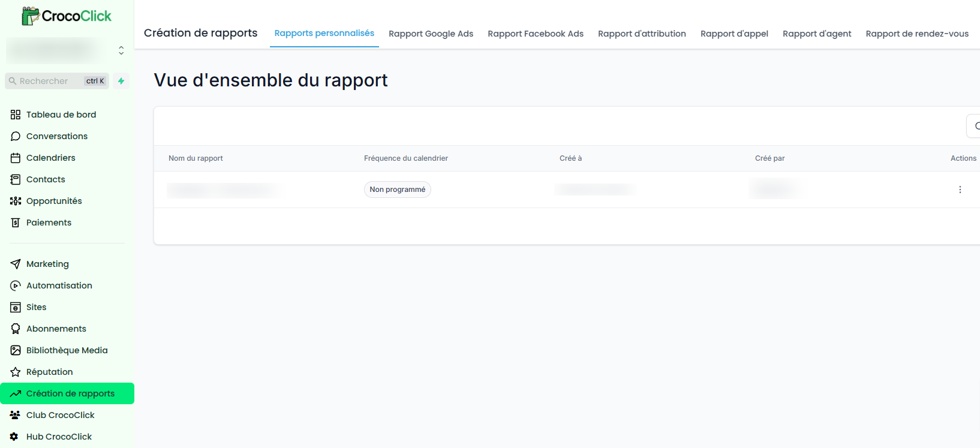Click the Bibliothèque Media image icon
980x448 pixels.
pos(16,350)
